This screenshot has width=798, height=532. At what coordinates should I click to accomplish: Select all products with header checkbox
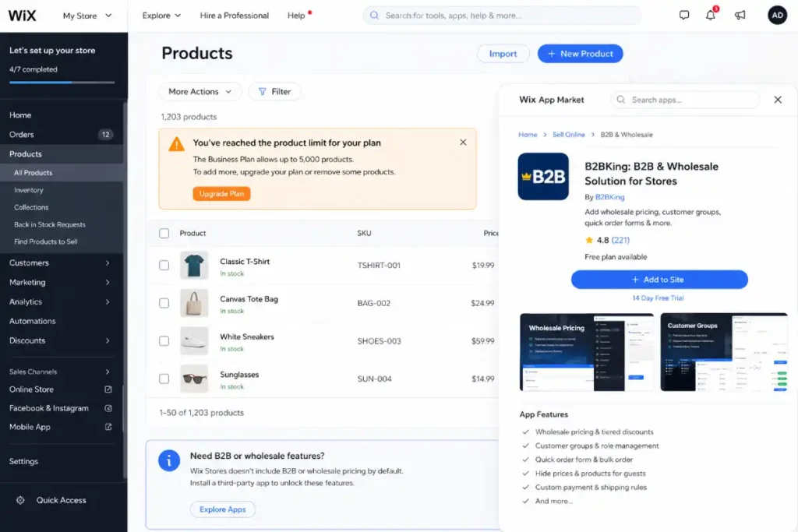(x=164, y=233)
